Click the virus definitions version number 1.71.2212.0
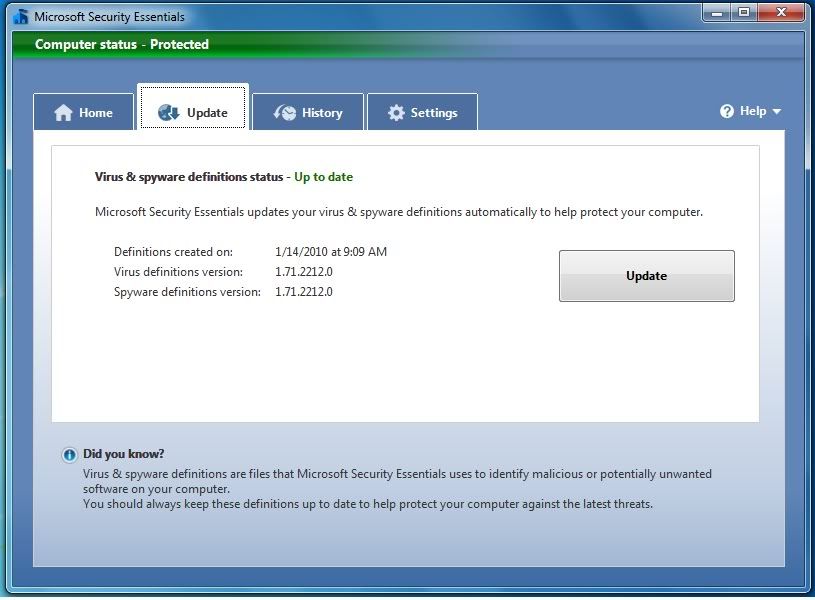This screenshot has width=815, height=600. [304, 271]
